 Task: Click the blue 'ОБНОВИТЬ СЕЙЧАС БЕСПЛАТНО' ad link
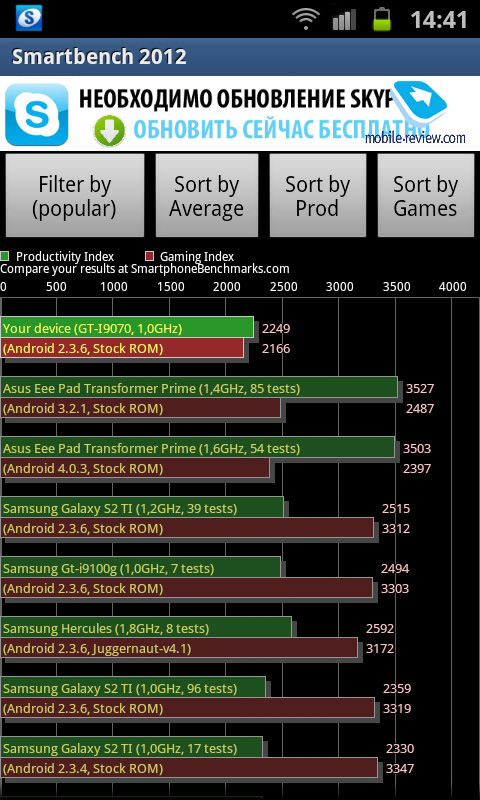point(281,131)
